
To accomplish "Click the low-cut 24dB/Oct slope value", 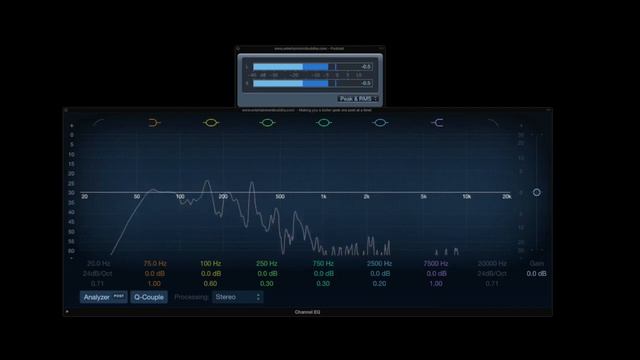I will click(x=98, y=273).
